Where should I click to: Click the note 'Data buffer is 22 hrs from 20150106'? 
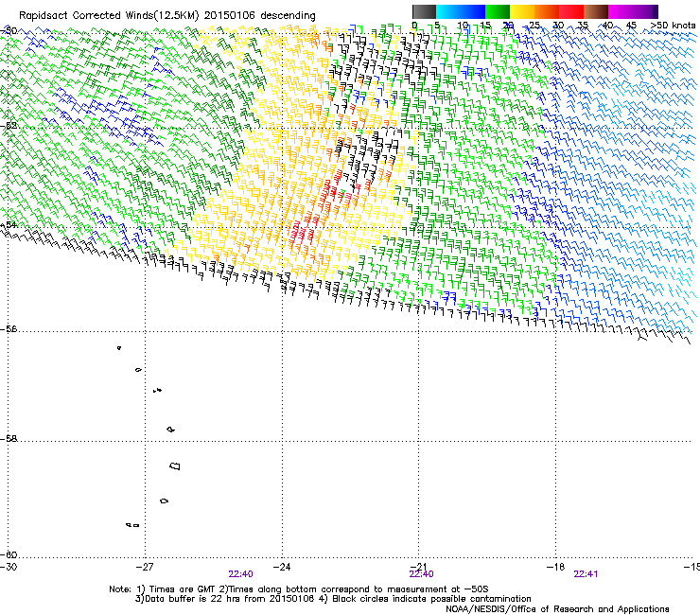click(x=230, y=599)
